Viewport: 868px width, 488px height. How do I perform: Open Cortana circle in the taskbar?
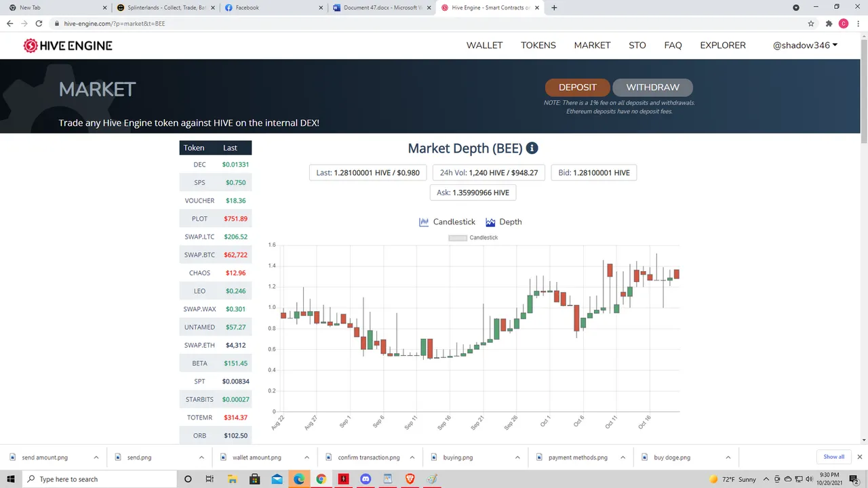click(188, 479)
